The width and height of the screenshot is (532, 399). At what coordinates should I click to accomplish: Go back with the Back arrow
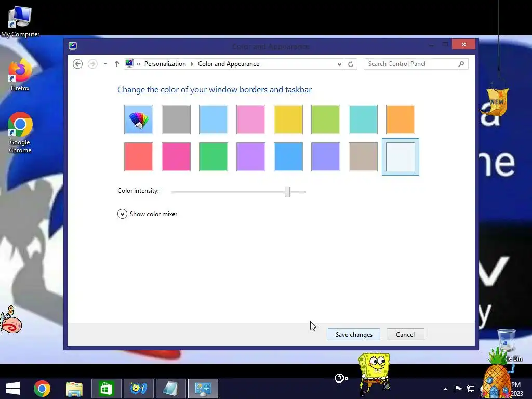click(x=78, y=64)
